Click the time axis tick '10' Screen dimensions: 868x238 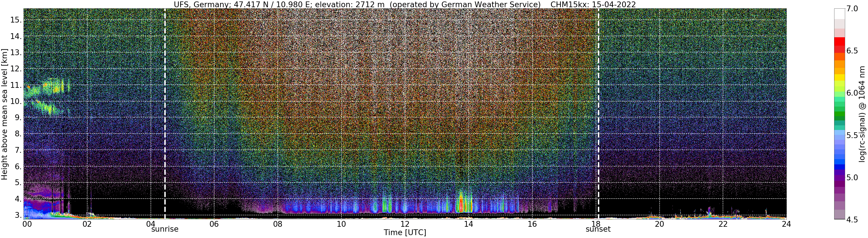pyautogui.click(x=341, y=224)
